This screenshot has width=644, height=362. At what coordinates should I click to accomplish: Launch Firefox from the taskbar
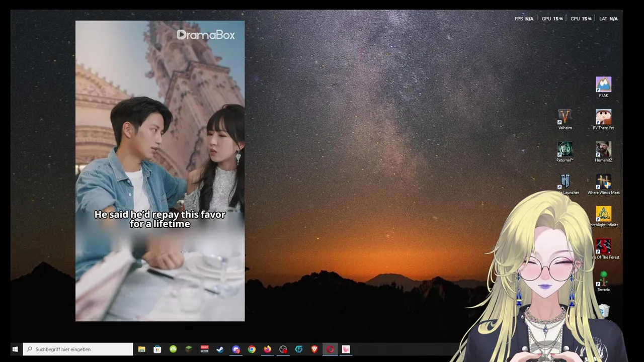(x=267, y=349)
